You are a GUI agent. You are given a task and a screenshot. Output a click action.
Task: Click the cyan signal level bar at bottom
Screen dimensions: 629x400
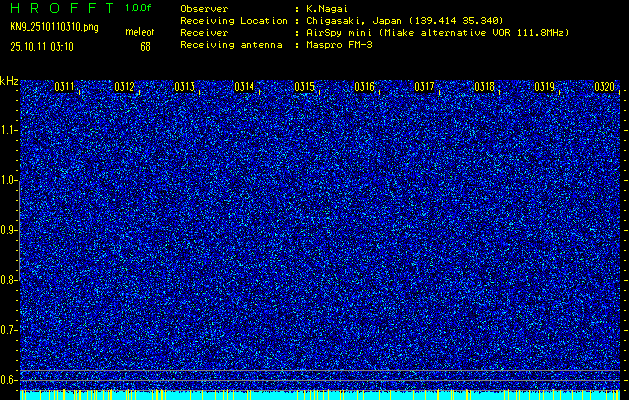(320, 395)
